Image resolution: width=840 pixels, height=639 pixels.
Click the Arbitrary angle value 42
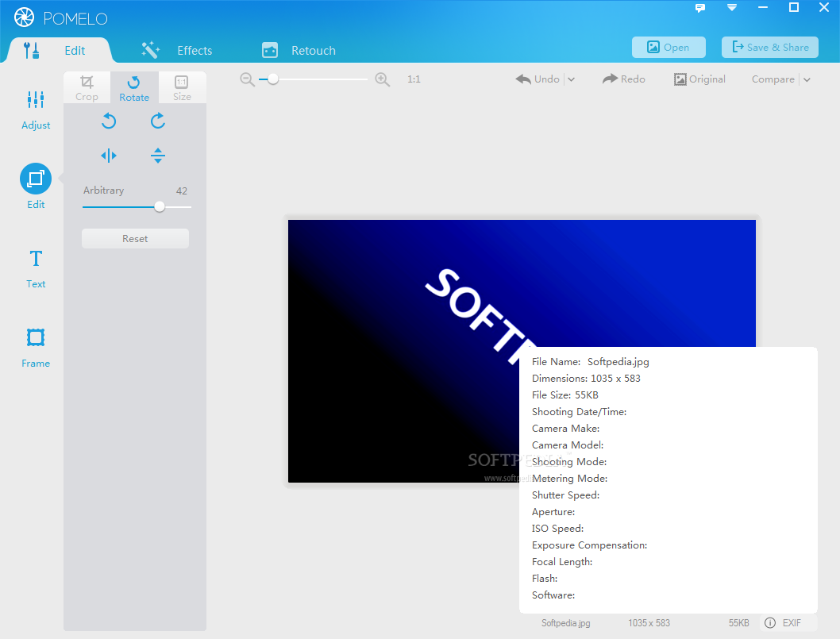[x=182, y=191]
